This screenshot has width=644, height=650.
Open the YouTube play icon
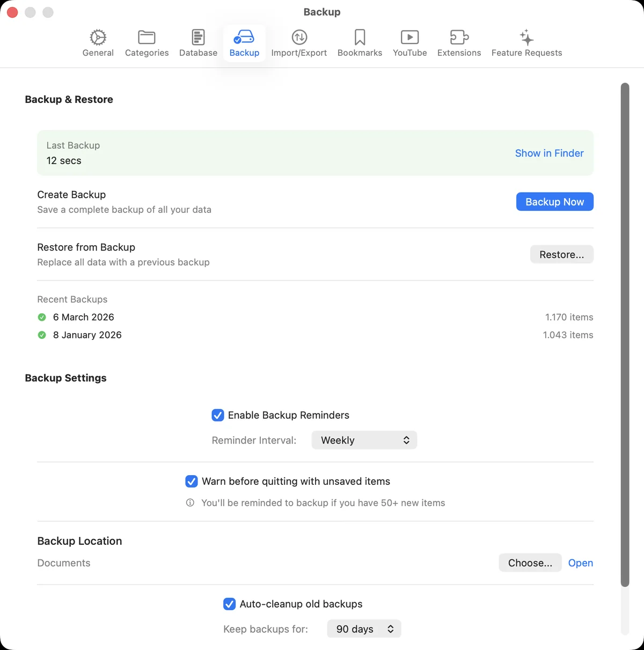tap(409, 38)
